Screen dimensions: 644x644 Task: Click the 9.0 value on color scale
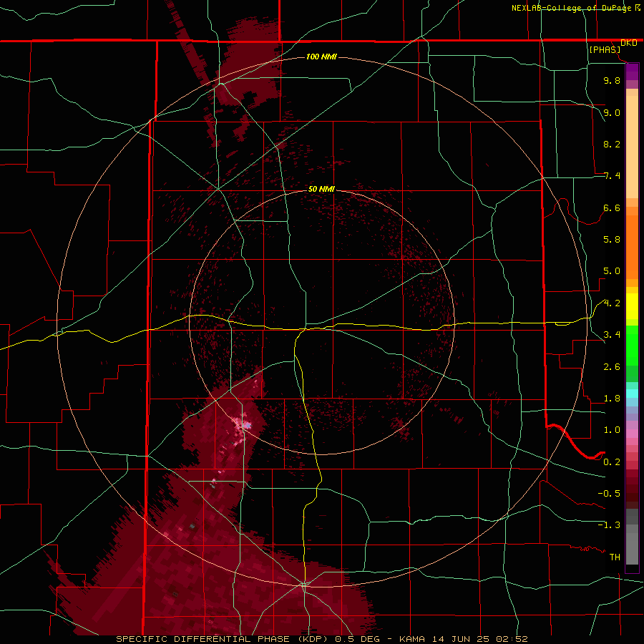[x=612, y=112]
